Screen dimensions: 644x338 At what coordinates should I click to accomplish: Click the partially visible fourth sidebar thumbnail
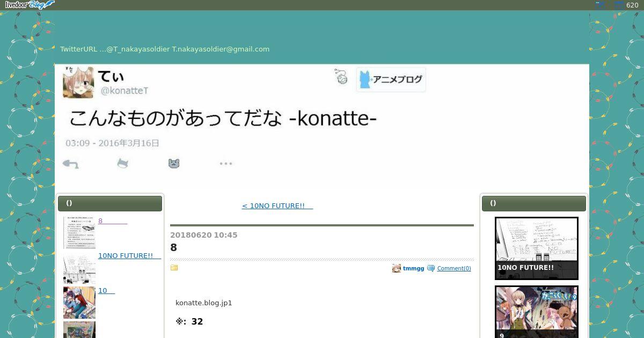coord(79,329)
